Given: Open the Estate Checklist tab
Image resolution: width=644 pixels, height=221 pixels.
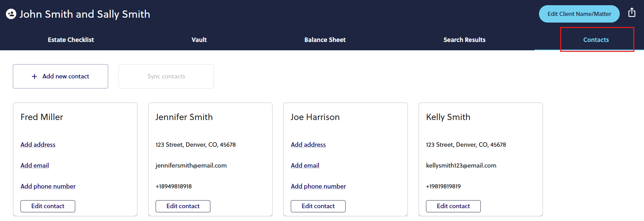Looking at the screenshot, I should point(71,40).
